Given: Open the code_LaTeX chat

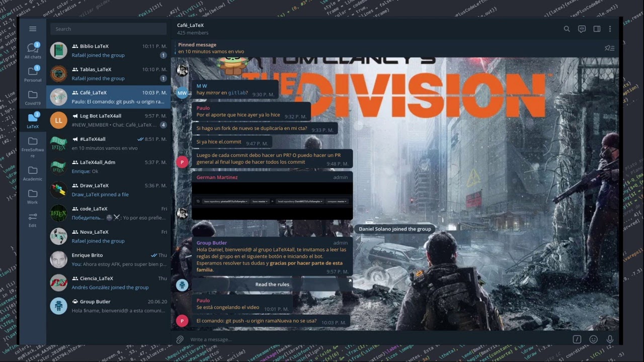Looking at the screenshot, I should pyautogui.click(x=109, y=213).
